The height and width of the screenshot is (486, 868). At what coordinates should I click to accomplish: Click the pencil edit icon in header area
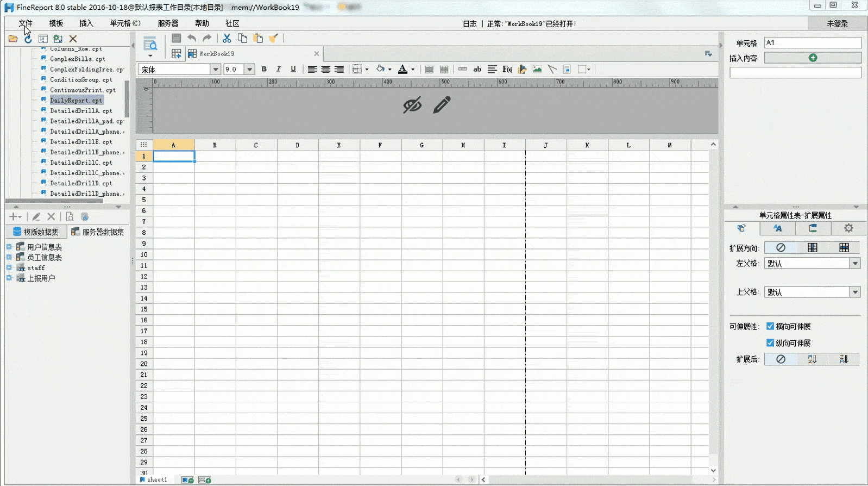pos(442,105)
